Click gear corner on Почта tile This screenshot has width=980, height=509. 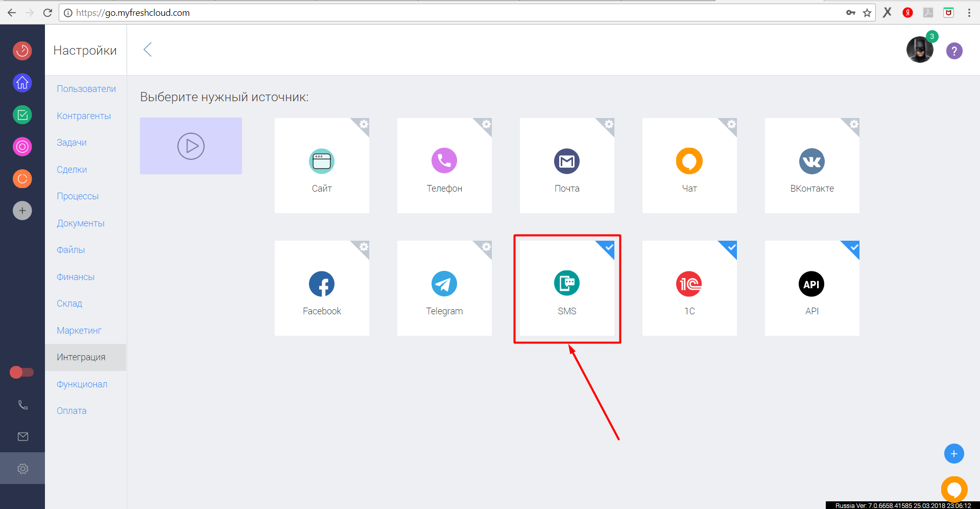pos(608,124)
